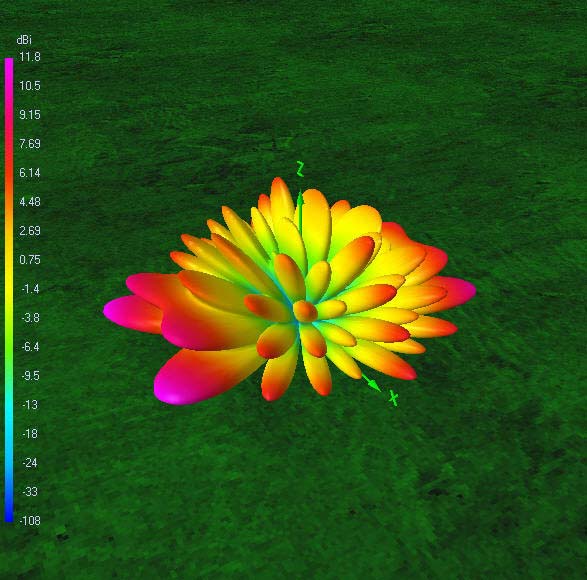Click the X axis arrowhead tip
Image resolution: width=587 pixels, height=580 pixels.
click(378, 389)
